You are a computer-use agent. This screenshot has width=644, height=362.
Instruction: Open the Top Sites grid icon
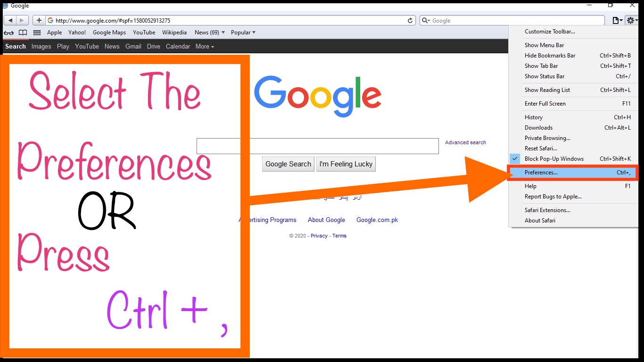click(37, 33)
